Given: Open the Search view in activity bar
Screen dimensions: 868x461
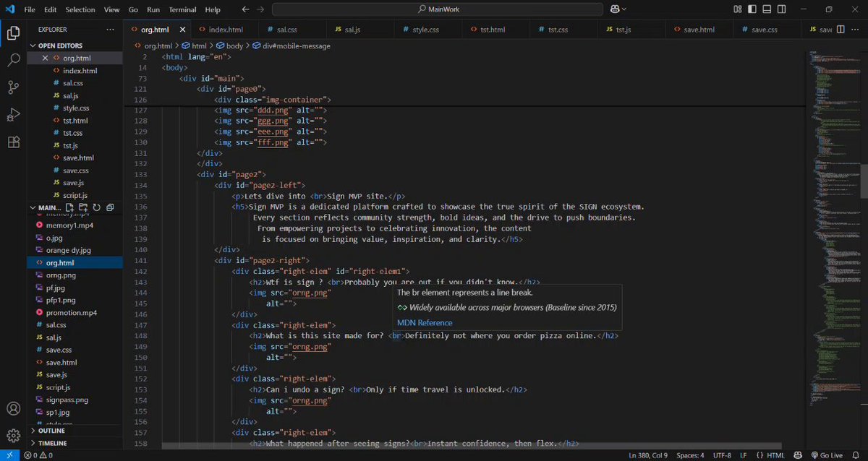Looking at the screenshot, I should click(13, 60).
